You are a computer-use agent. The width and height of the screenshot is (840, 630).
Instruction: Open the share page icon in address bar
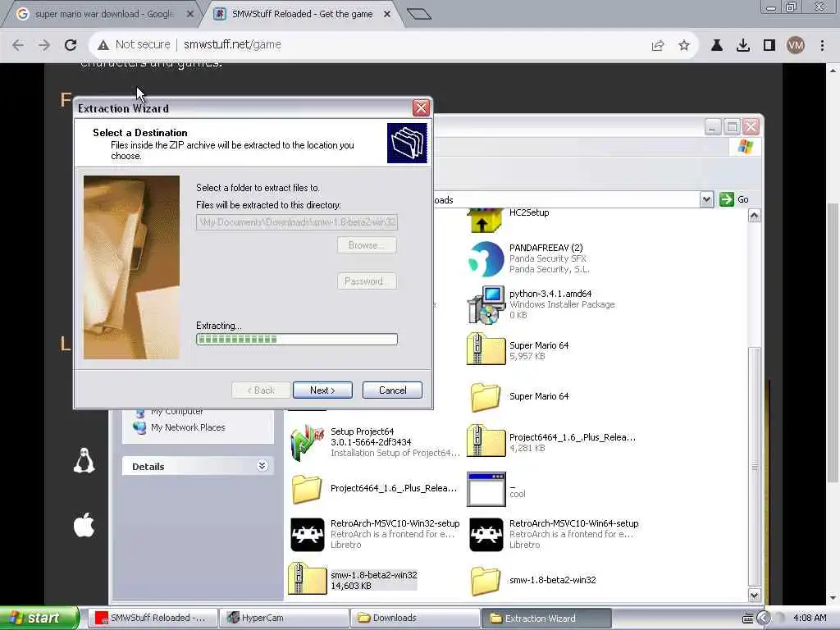(x=658, y=46)
